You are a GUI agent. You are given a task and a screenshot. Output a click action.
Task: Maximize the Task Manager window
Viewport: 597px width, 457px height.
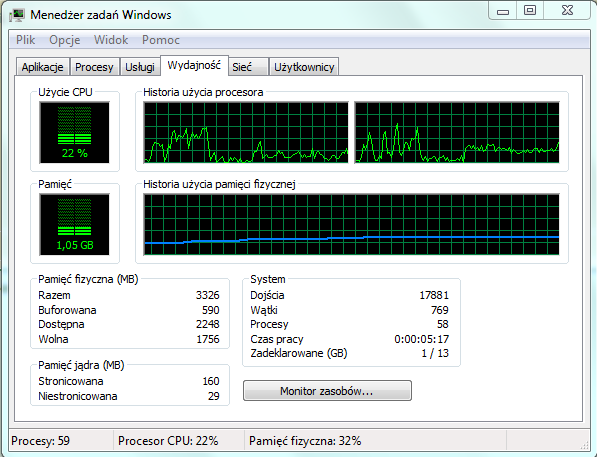point(530,10)
